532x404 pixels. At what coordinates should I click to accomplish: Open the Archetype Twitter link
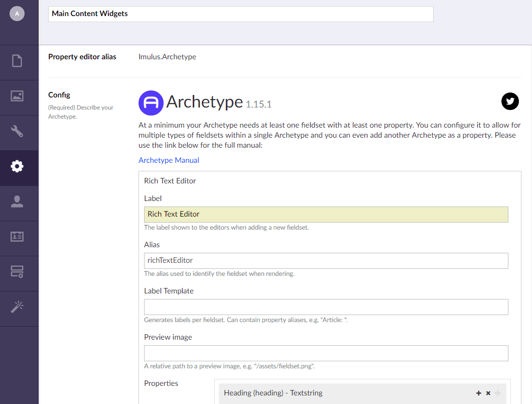tap(510, 102)
